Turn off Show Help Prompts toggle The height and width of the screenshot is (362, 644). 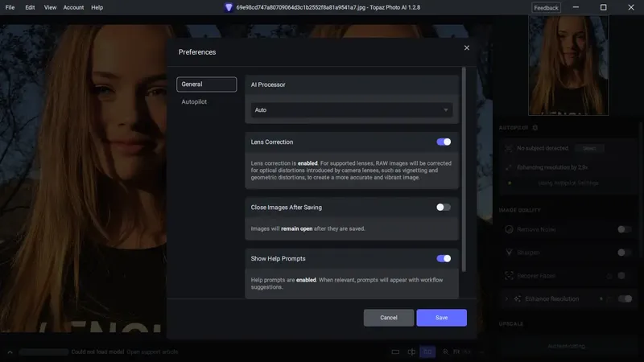tap(444, 258)
